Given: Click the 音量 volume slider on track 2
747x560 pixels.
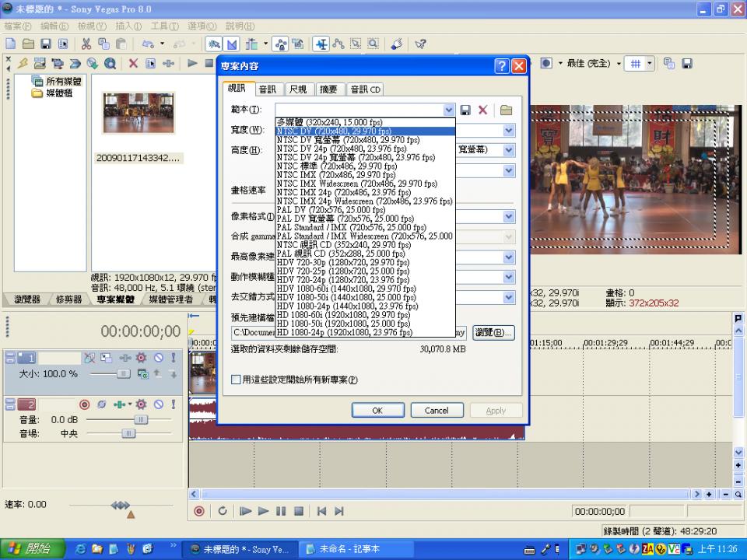Looking at the screenshot, I should [140, 419].
